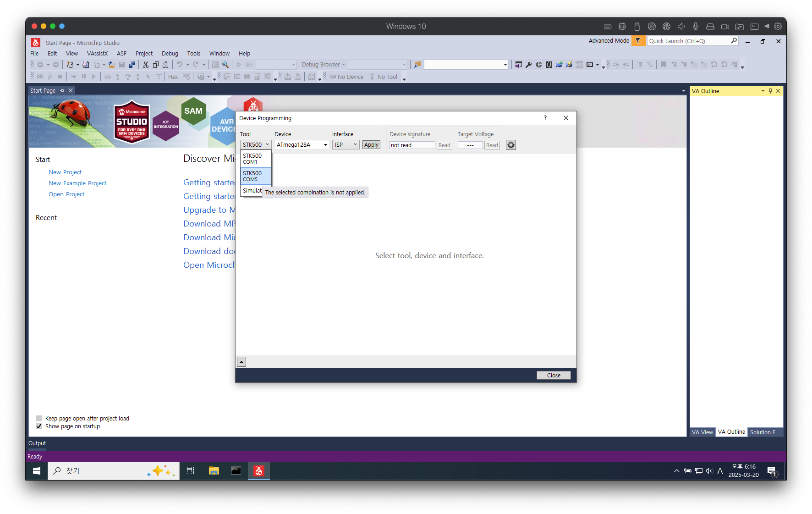Open File Explorer from the taskbar
Screen dimensions: 812x514
pyautogui.click(x=214, y=471)
